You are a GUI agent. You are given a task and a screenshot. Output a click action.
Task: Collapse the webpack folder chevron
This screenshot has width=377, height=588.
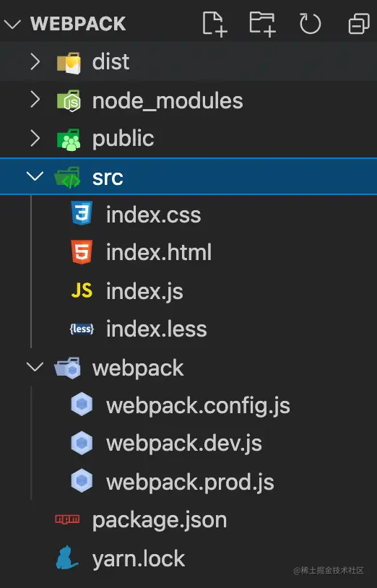[35, 367]
